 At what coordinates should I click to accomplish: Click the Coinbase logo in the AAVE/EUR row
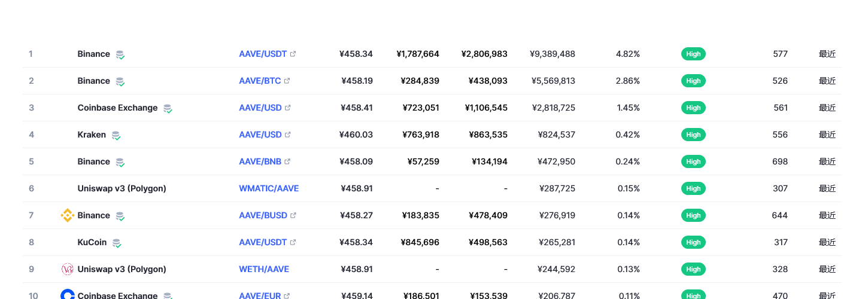click(68, 295)
